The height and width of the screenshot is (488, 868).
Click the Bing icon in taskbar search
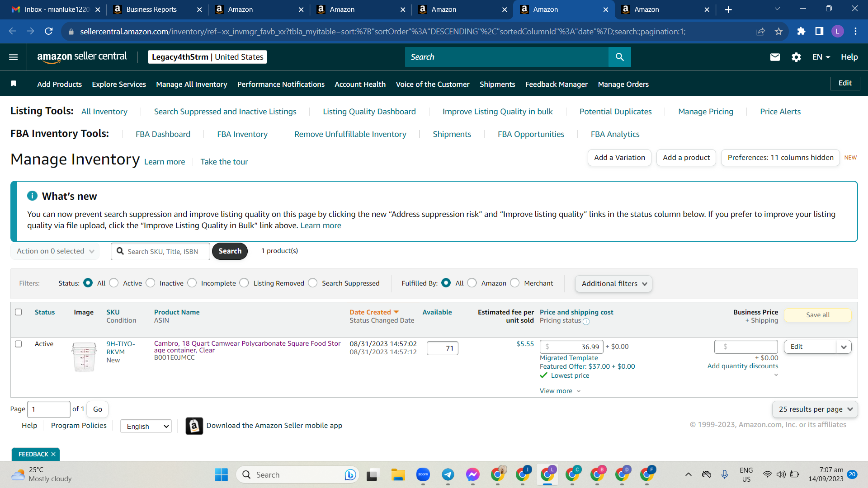point(350,474)
